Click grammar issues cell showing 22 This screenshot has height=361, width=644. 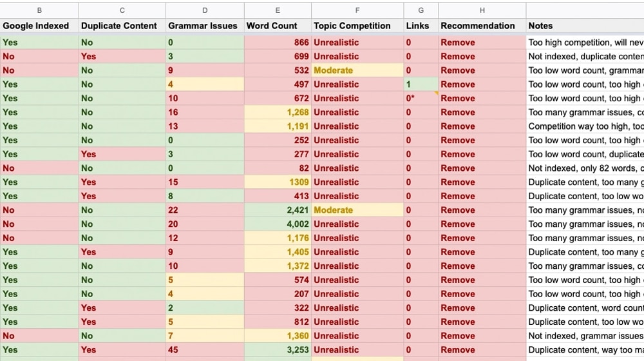click(205, 210)
